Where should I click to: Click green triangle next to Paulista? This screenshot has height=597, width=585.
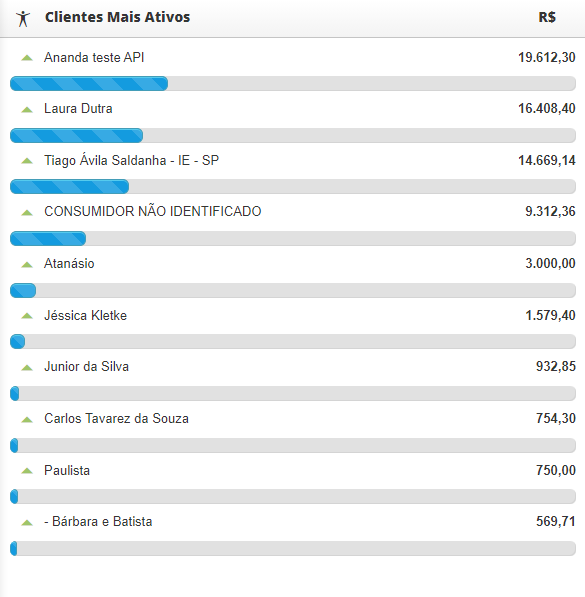(x=27, y=471)
